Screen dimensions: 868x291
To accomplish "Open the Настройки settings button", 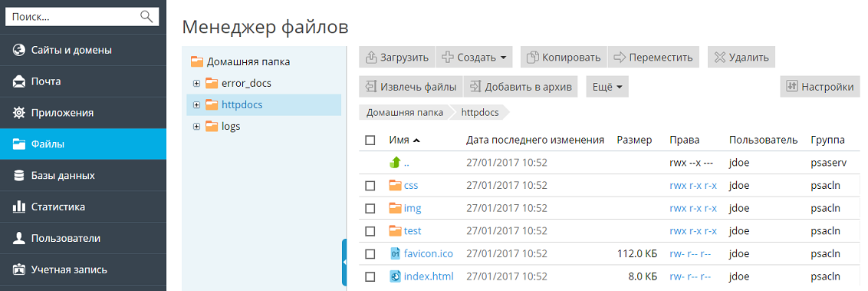I will pos(820,87).
